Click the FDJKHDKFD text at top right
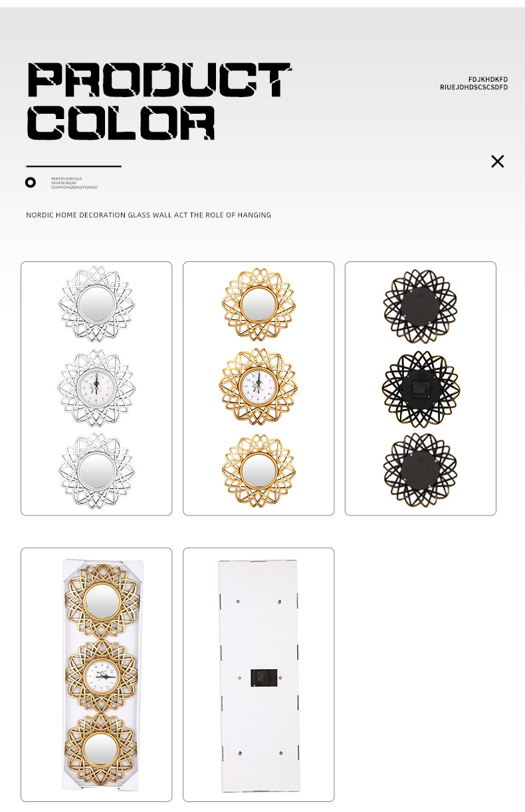Image resolution: width=525 pixels, height=812 pixels. (x=488, y=78)
